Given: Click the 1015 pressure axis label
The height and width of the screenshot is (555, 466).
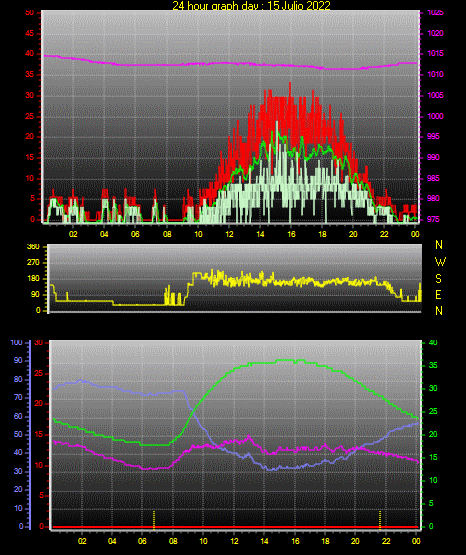Looking at the screenshot, I should (435, 53).
